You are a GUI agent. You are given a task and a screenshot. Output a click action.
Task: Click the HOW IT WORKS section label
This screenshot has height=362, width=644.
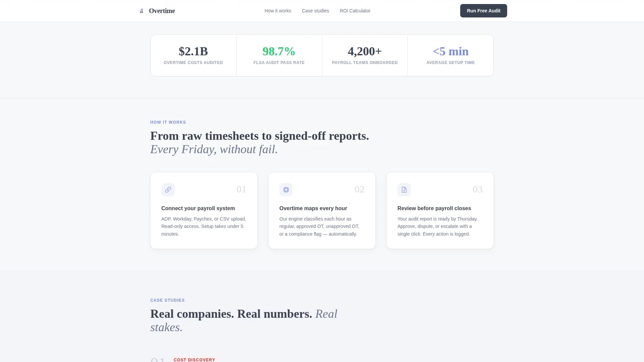pyautogui.click(x=168, y=122)
